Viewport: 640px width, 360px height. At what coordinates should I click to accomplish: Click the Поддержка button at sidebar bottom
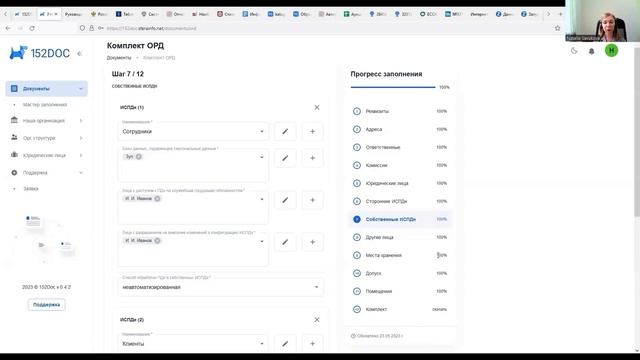[47, 304]
